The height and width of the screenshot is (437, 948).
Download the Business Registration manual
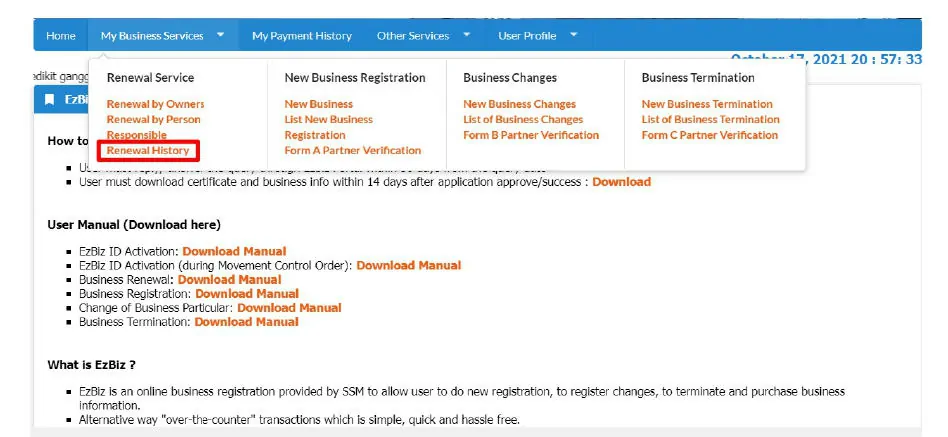(x=247, y=293)
